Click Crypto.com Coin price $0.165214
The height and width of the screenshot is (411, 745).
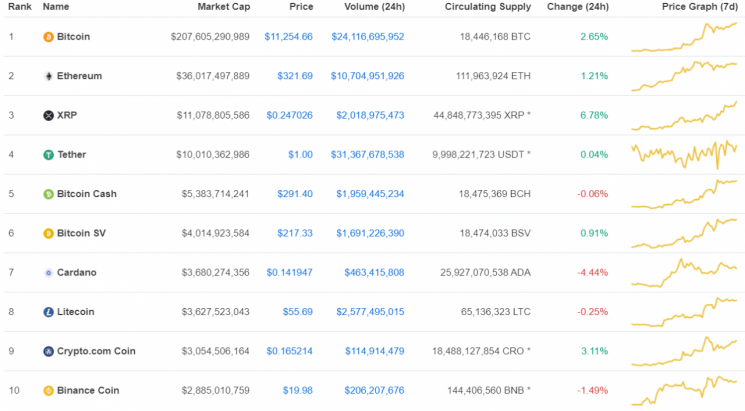pos(289,351)
